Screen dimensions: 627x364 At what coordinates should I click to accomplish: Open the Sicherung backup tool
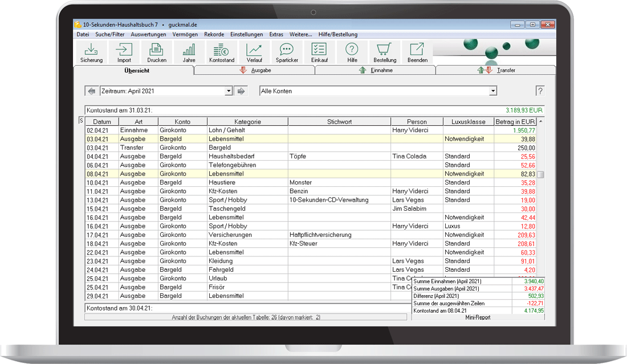click(x=91, y=52)
